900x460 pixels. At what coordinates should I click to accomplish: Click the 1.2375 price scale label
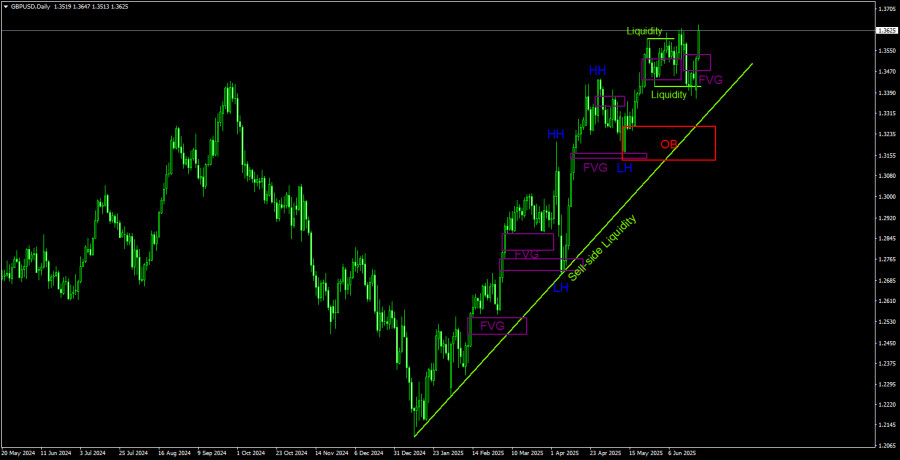point(887,364)
